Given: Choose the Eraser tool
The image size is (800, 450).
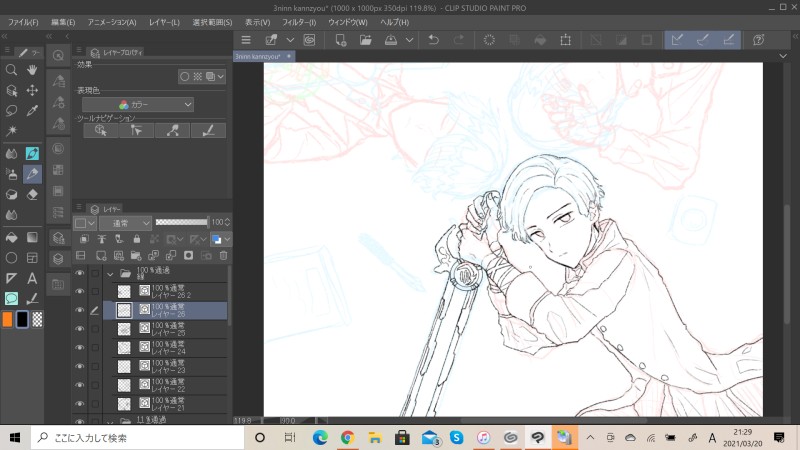Looking at the screenshot, I should pyautogui.click(x=32, y=195).
